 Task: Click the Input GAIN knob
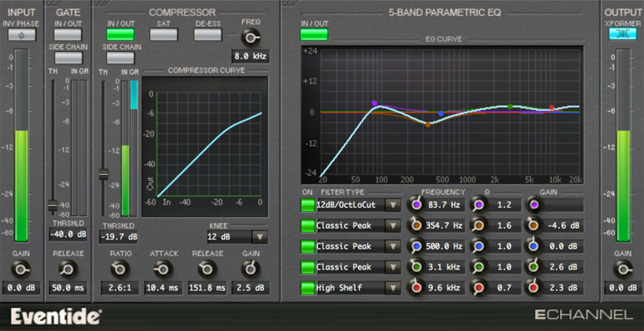point(21,270)
